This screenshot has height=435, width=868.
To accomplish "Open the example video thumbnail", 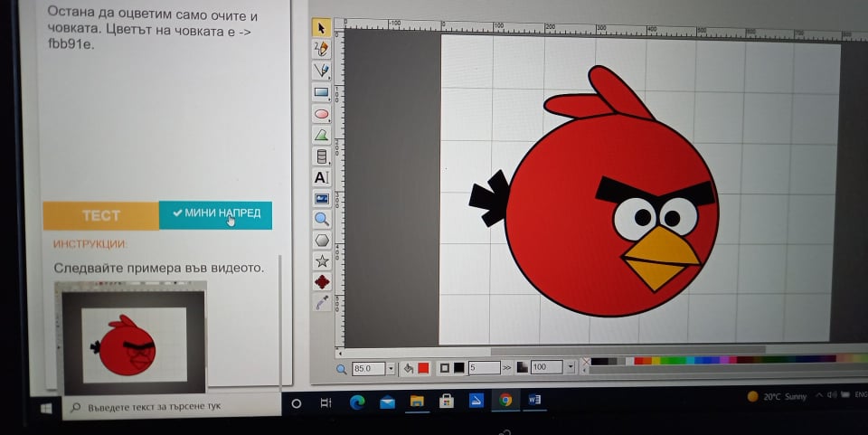I will tap(131, 336).
